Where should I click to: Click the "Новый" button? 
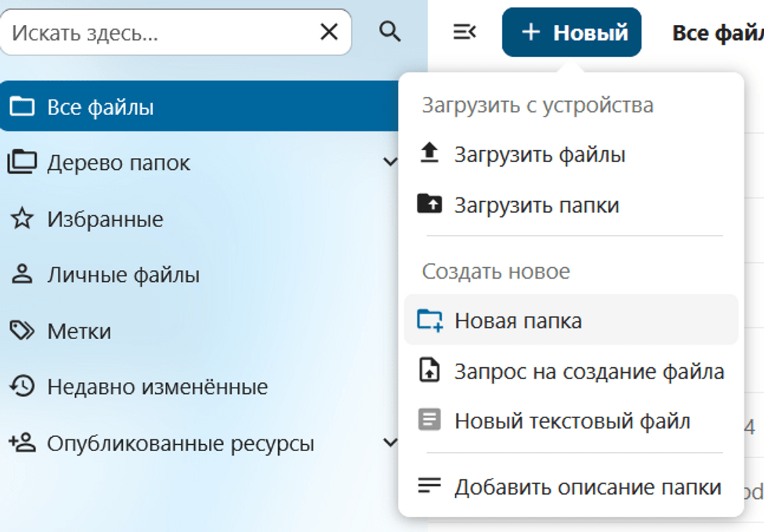tap(571, 32)
